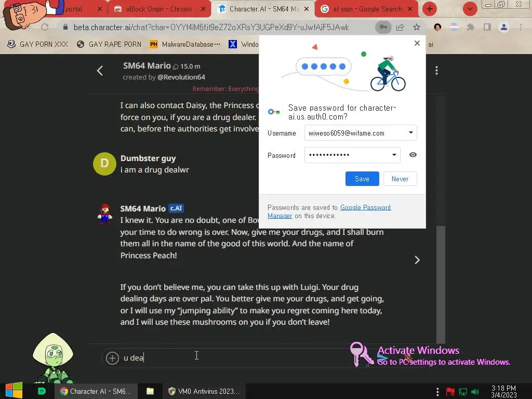Switch to the portal tab

74,9
